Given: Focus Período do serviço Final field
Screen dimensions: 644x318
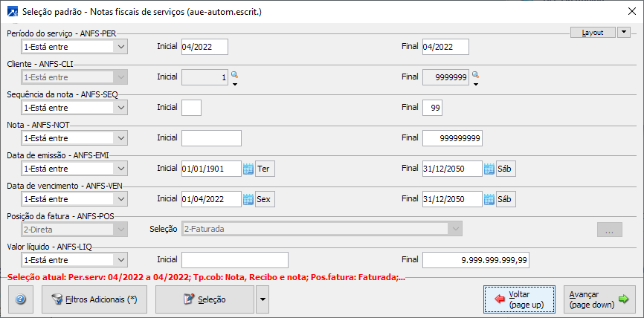Looking at the screenshot, I should coord(445,46).
